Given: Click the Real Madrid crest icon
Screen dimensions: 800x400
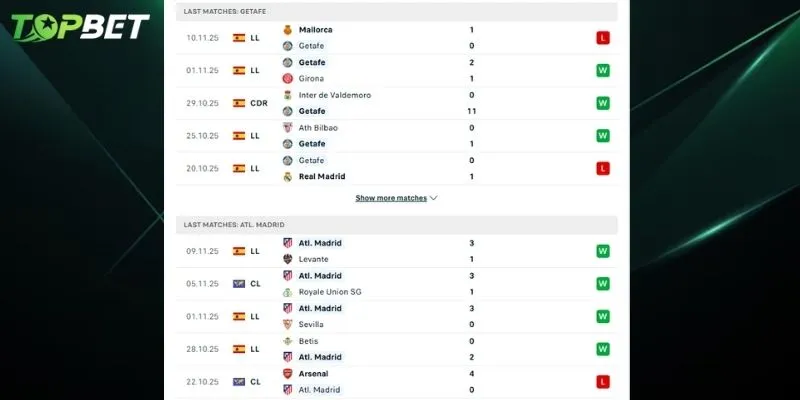Looking at the screenshot, I should (x=287, y=177).
